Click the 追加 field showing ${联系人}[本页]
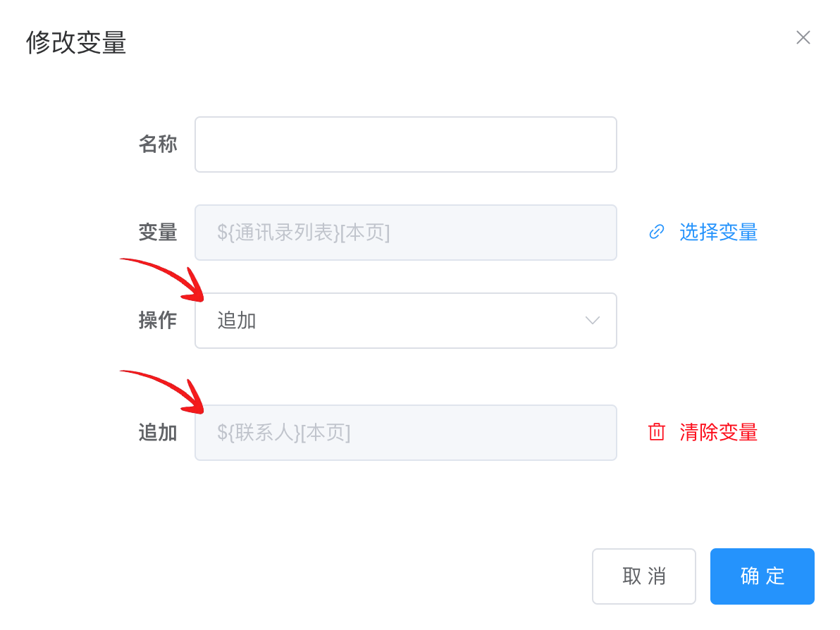Viewport: 840px width, 630px height. [405, 432]
